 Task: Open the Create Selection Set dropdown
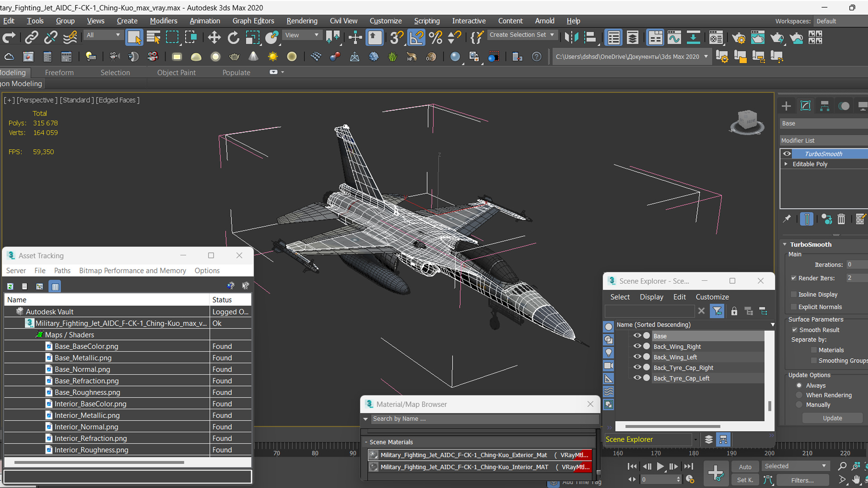(x=552, y=35)
